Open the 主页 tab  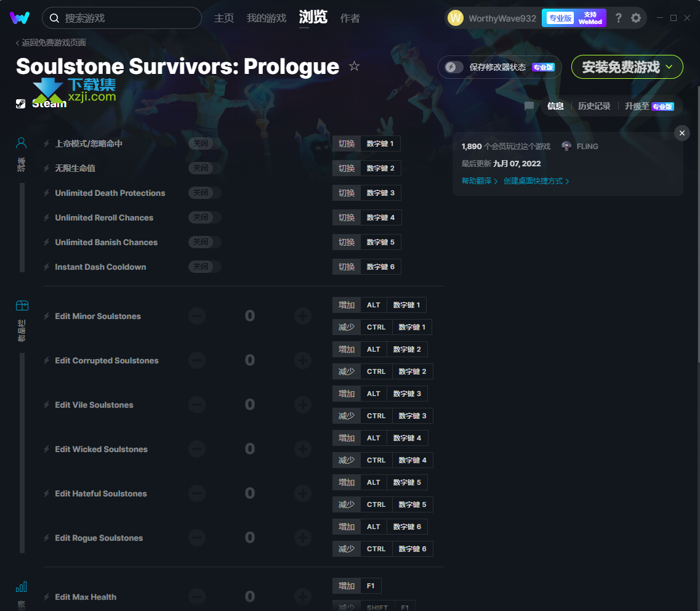(224, 18)
